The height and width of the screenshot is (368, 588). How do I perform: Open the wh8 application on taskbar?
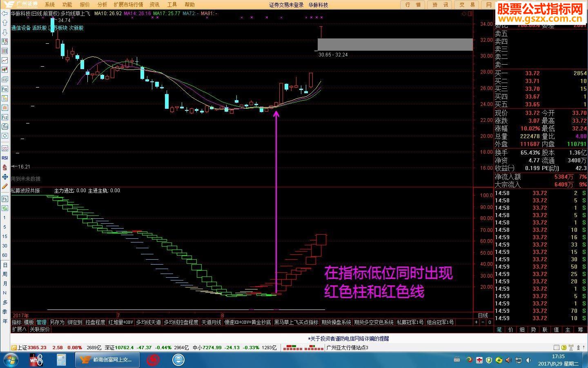pos(36,360)
